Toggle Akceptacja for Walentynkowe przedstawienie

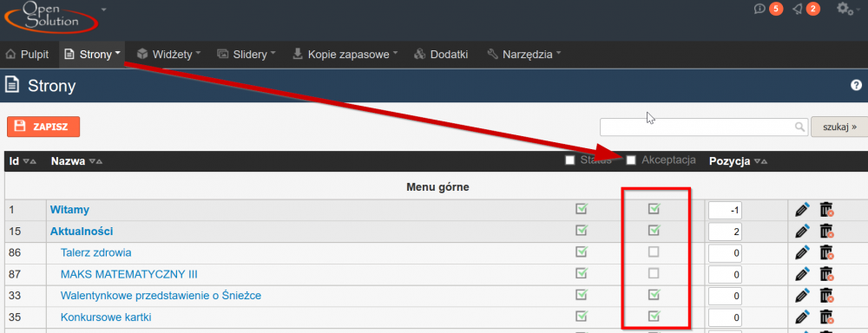(x=654, y=294)
